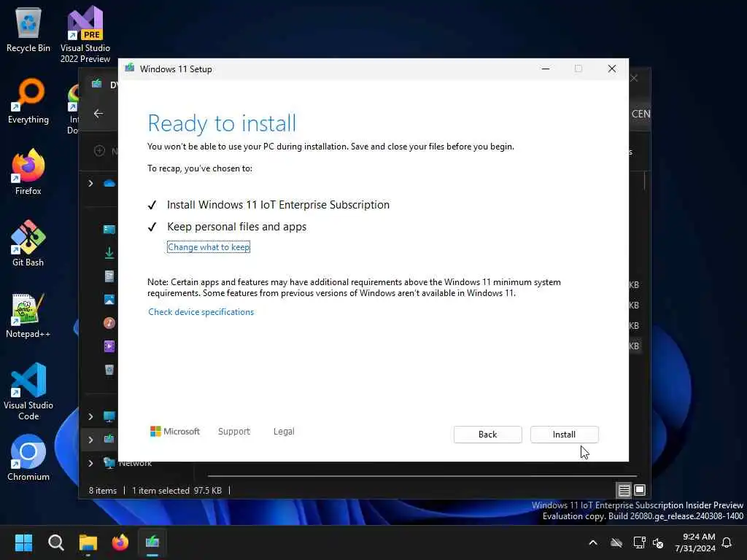Image resolution: width=747 pixels, height=560 pixels.
Task: Open the Support link in Setup
Action: (x=234, y=432)
